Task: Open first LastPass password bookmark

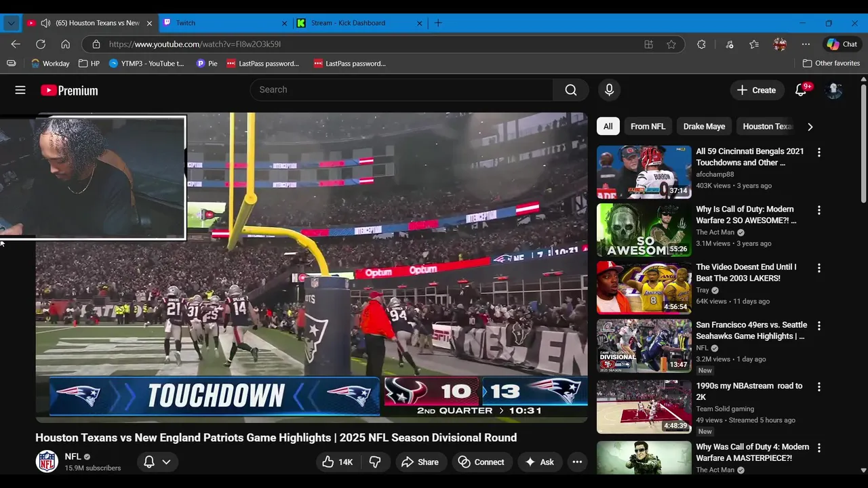Action: point(262,63)
